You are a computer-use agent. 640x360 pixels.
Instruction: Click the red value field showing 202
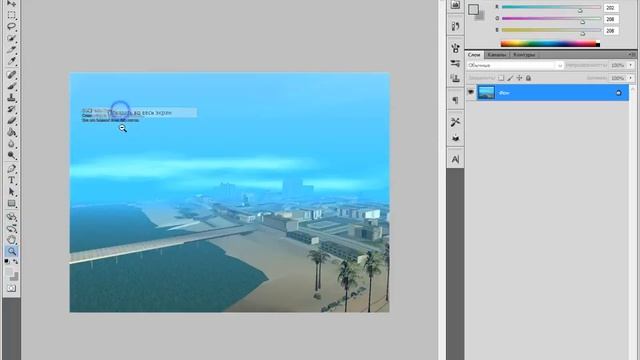coord(611,8)
